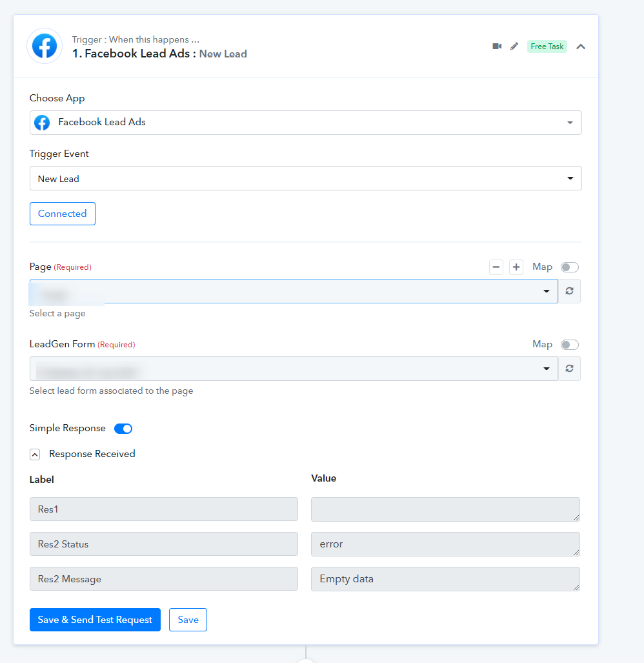Click the Facebook logo in trigger header
644x663 pixels.
45,46
